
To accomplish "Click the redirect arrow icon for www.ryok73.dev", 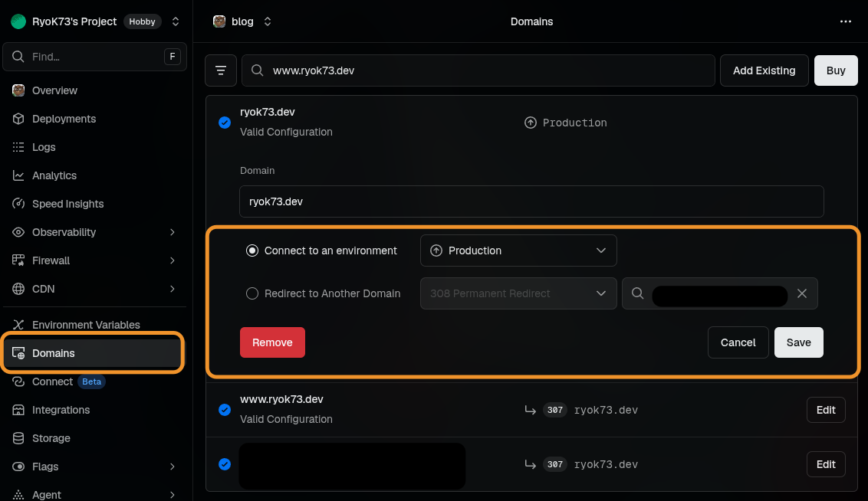I will 531,411.
